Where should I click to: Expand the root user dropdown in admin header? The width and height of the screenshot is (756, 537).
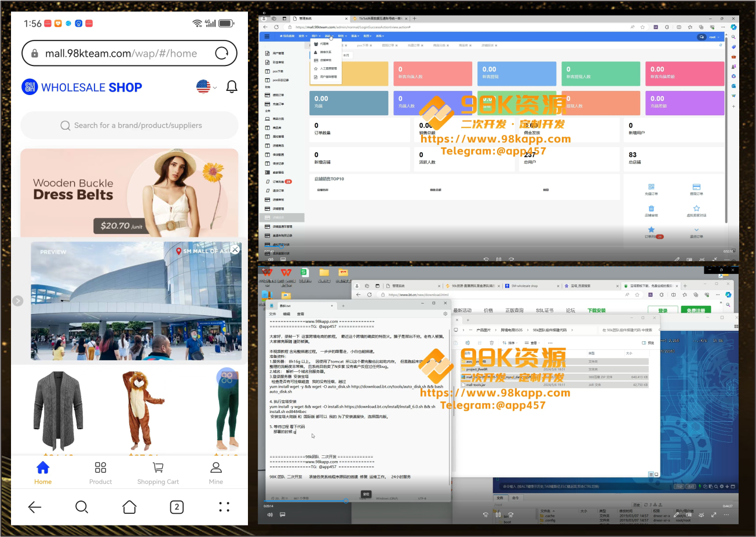(x=714, y=37)
